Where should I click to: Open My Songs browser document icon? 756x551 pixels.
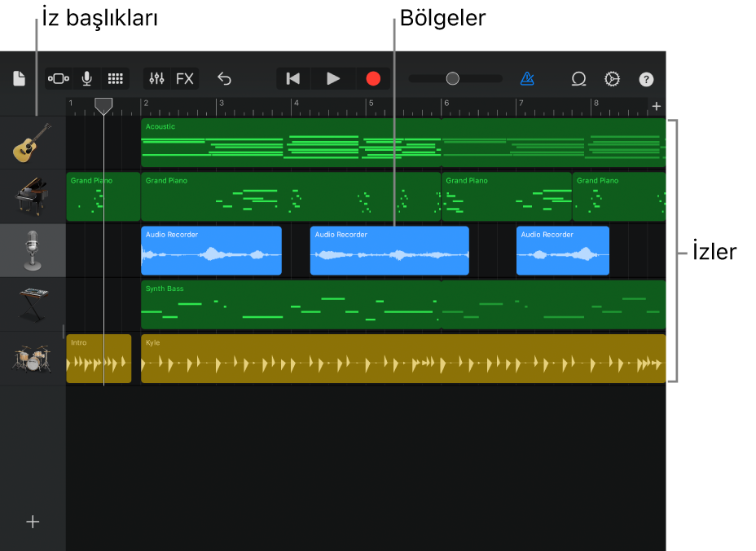click(x=19, y=78)
